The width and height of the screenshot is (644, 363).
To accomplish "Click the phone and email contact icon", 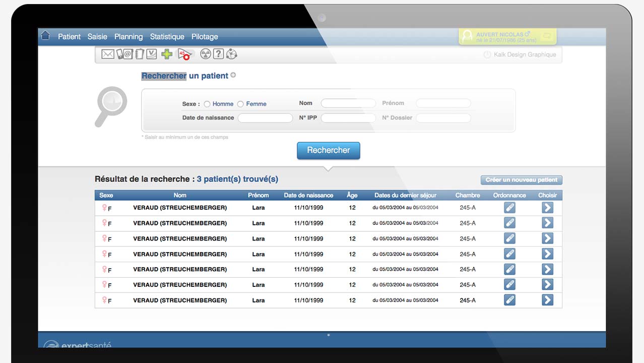I will (124, 54).
